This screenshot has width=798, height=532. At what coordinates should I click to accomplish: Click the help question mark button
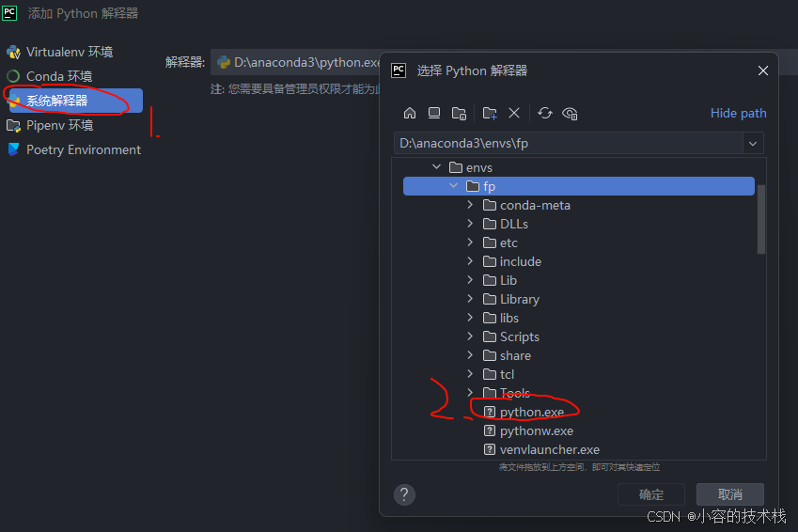click(x=404, y=494)
